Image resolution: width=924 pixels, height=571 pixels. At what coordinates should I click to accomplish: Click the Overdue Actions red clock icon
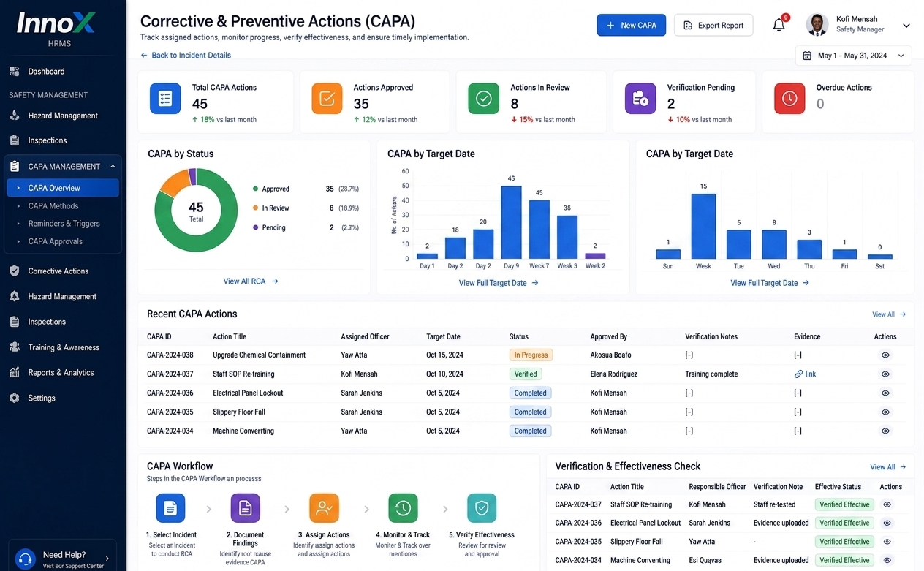tap(789, 99)
